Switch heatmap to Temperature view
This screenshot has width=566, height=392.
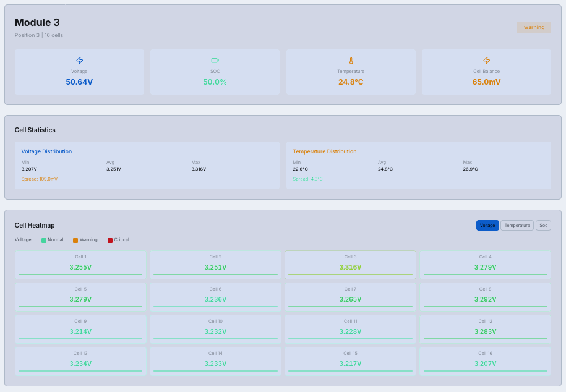(517, 225)
